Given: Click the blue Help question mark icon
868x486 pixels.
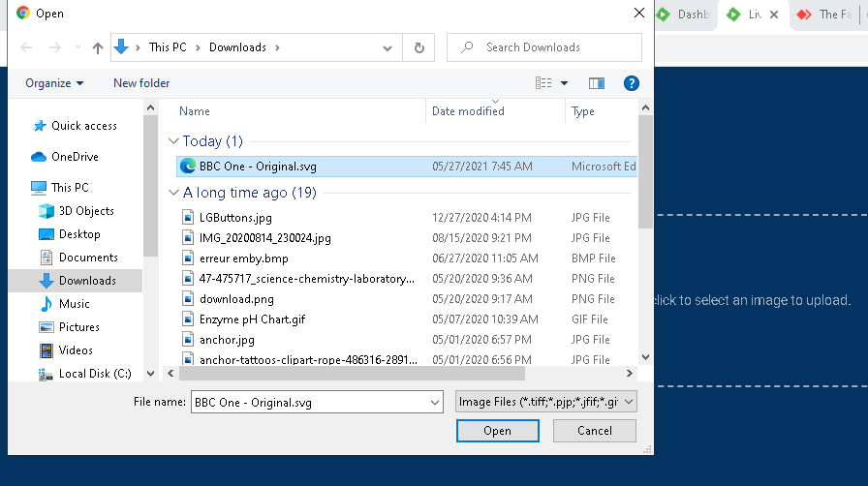Looking at the screenshot, I should click(632, 83).
